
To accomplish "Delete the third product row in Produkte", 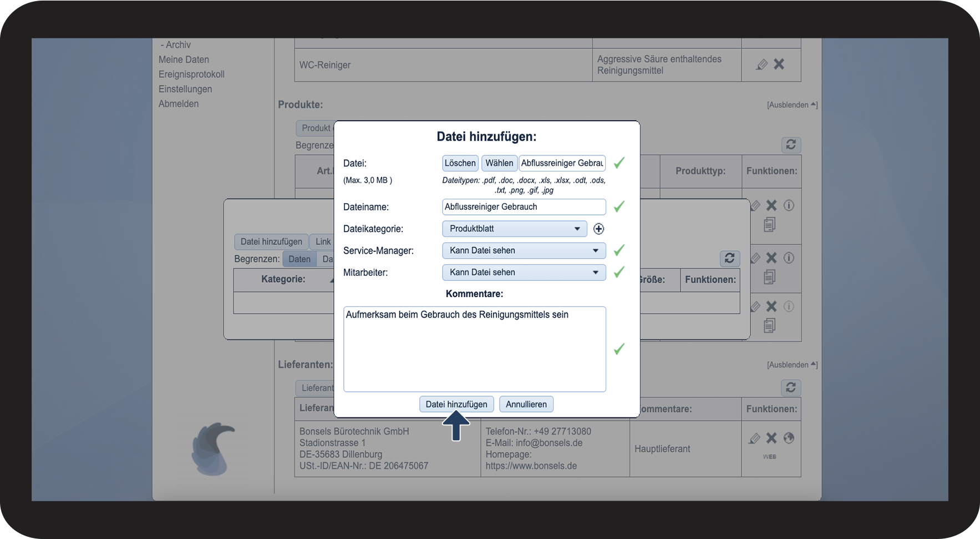I will point(771,306).
